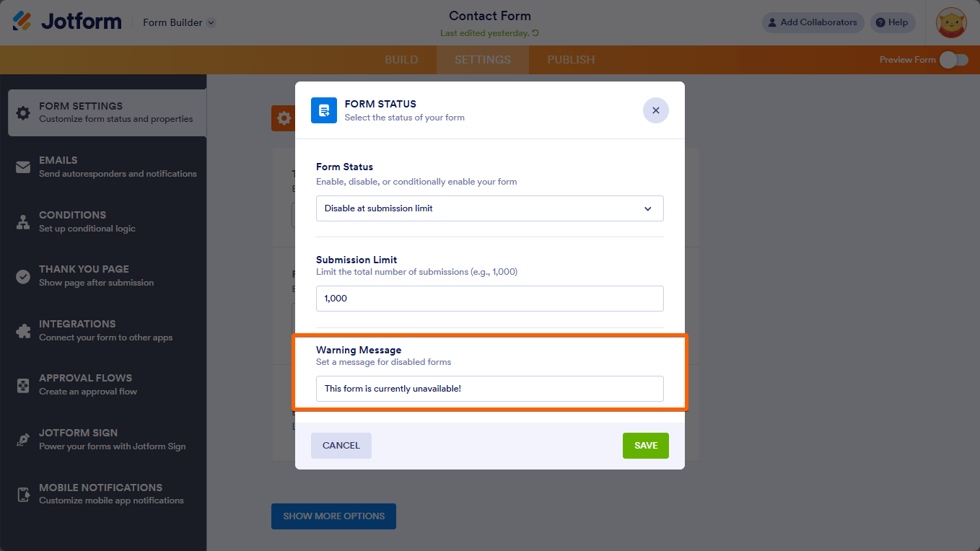This screenshot has height=551, width=980.
Task: Click the Integrations puzzle icon
Action: coord(23,331)
